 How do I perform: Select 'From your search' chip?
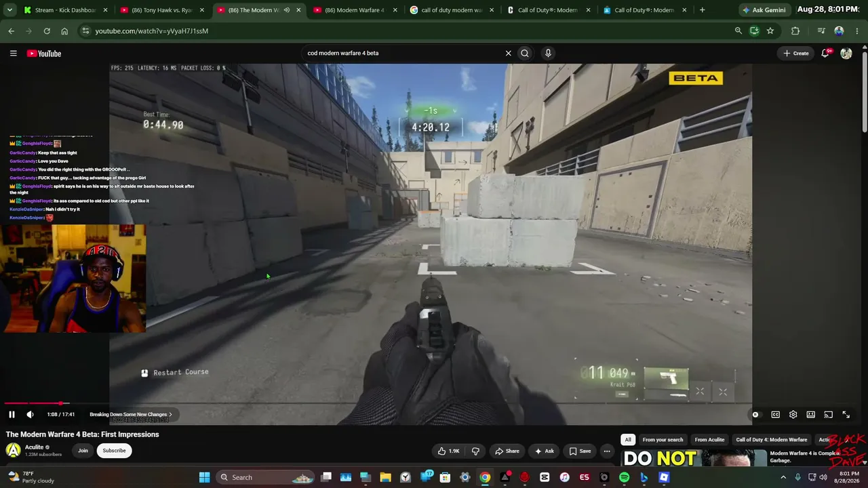click(x=663, y=440)
